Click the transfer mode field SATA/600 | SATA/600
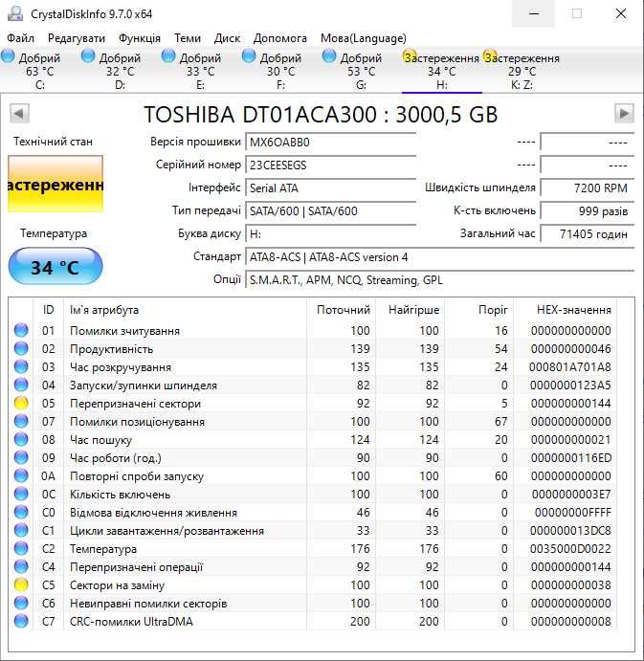Viewport: 644px width, 661px height. click(x=331, y=210)
